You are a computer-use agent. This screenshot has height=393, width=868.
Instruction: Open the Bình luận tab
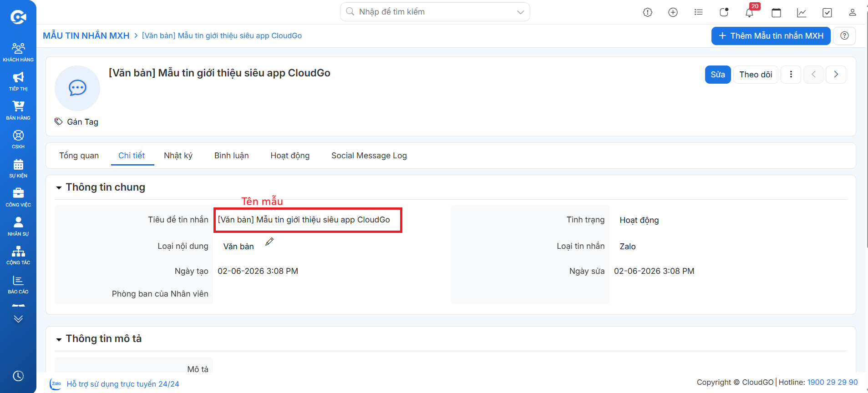(x=232, y=156)
